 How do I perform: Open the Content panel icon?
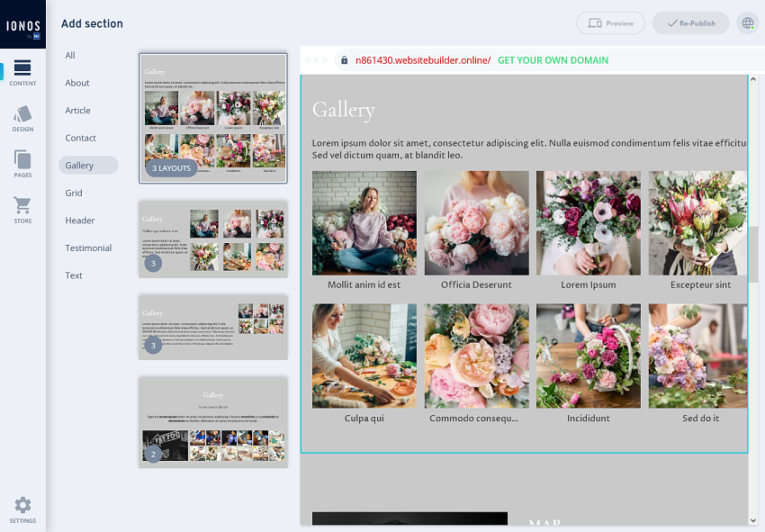(x=22, y=72)
